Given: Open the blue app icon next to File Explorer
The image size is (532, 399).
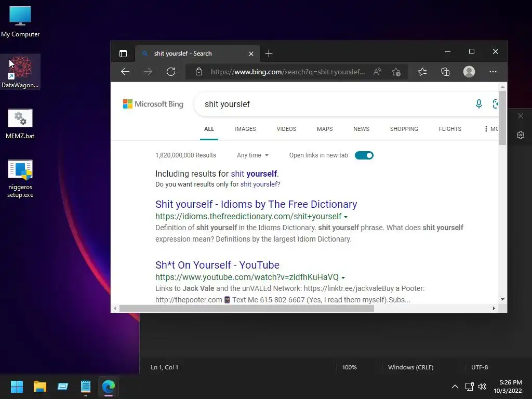Looking at the screenshot, I should [63, 387].
